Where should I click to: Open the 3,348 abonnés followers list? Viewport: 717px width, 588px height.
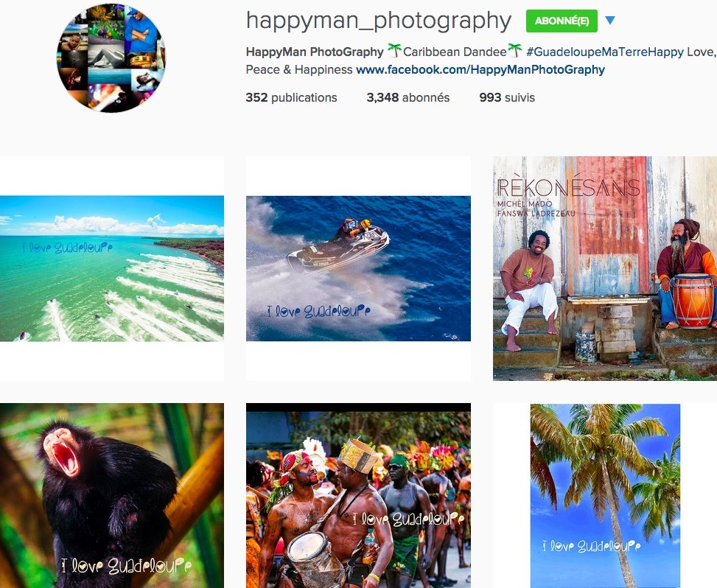click(408, 97)
